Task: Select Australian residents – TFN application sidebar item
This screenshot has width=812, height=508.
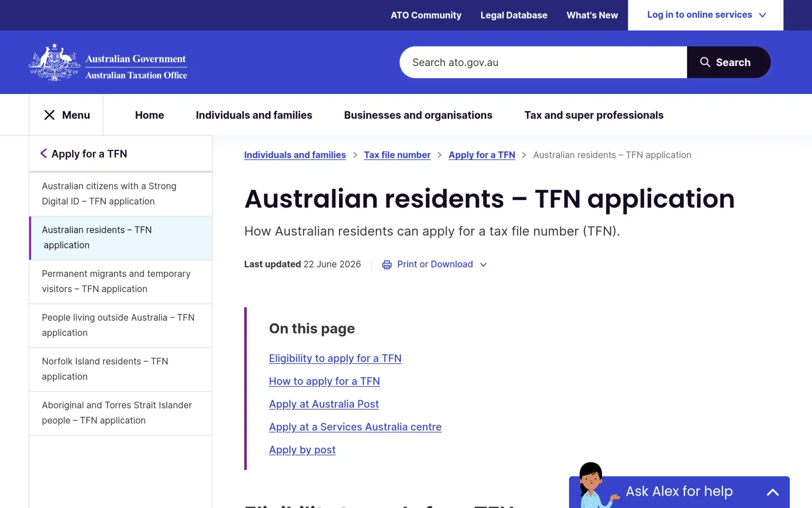Action: click(x=121, y=238)
